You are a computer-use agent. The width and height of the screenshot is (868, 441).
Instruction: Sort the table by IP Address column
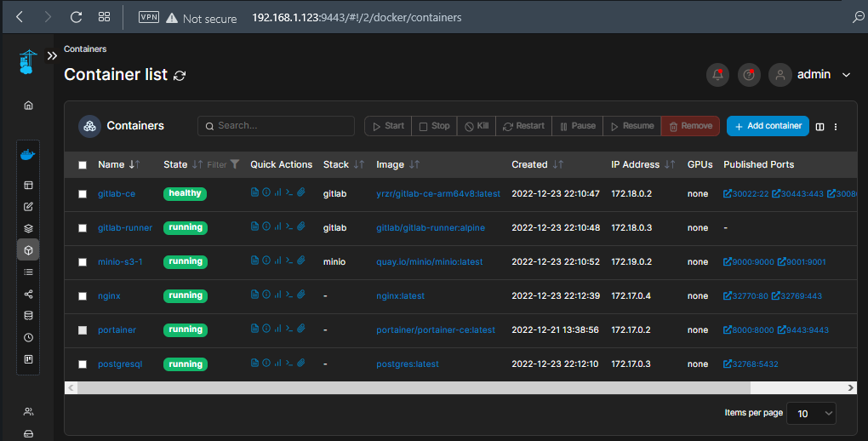(x=643, y=164)
